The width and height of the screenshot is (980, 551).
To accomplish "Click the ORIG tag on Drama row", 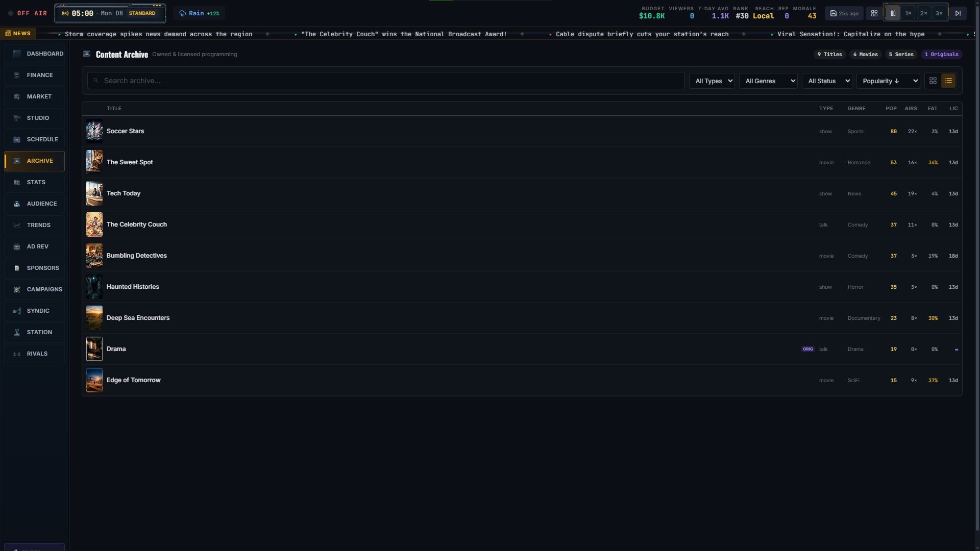I will coord(808,349).
